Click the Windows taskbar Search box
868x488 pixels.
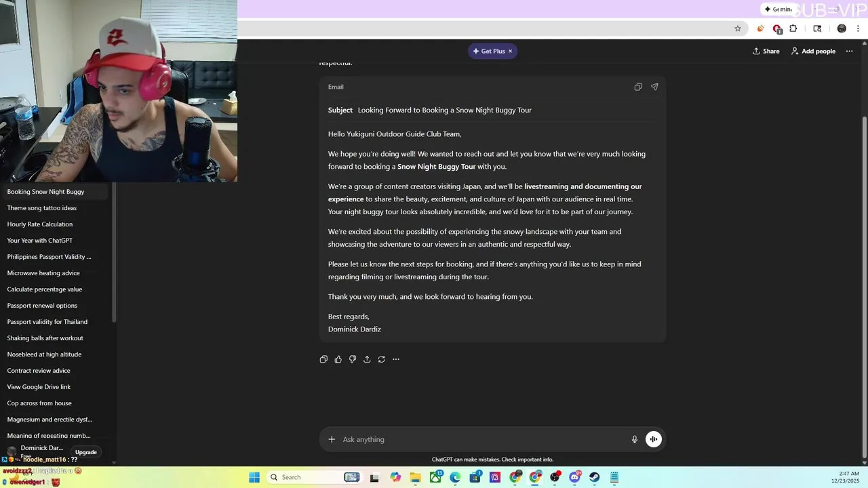tap(315, 477)
